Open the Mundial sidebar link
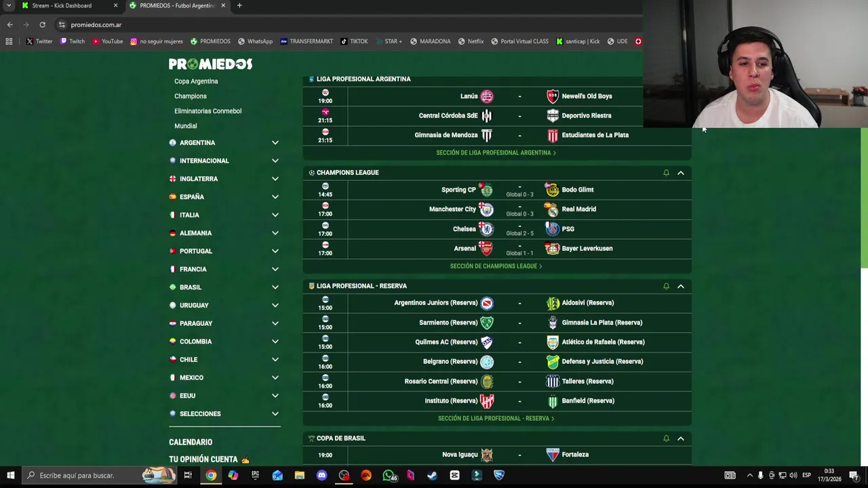 (x=186, y=126)
